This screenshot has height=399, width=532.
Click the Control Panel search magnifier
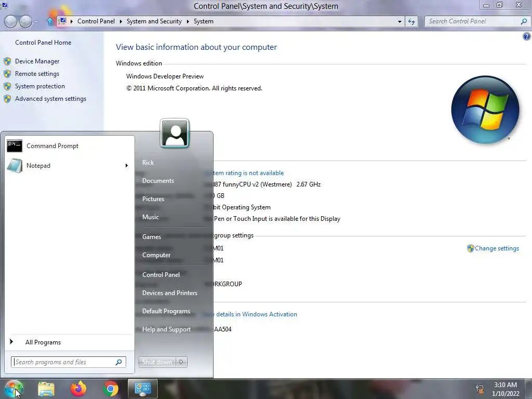click(x=524, y=21)
